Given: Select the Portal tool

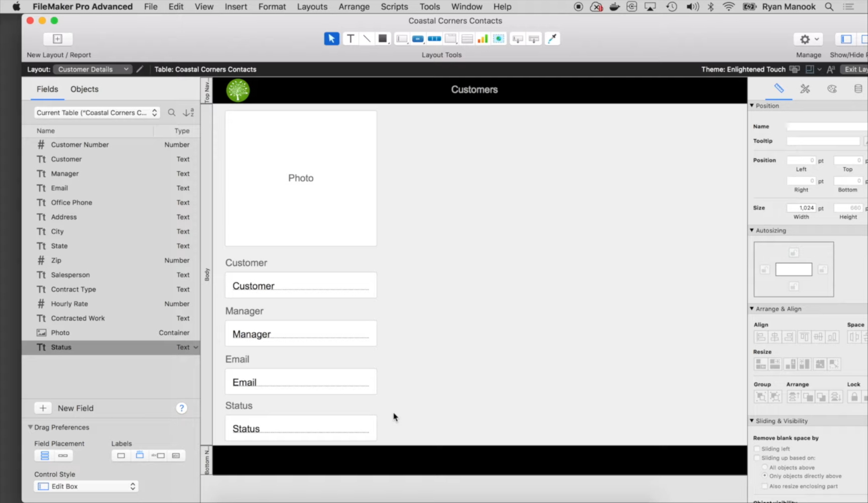Looking at the screenshot, I should tap(466, 38).
